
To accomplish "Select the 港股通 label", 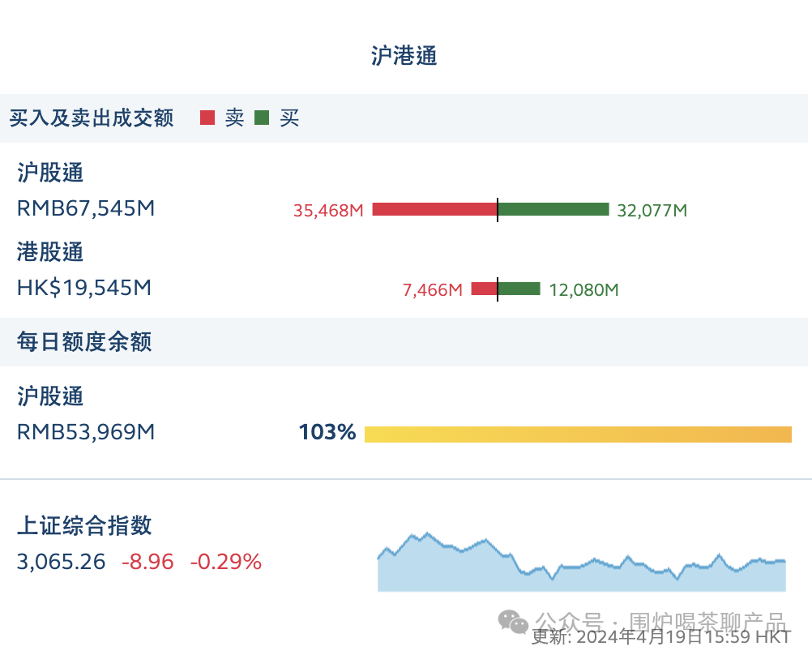I will (x=50, y=252).
